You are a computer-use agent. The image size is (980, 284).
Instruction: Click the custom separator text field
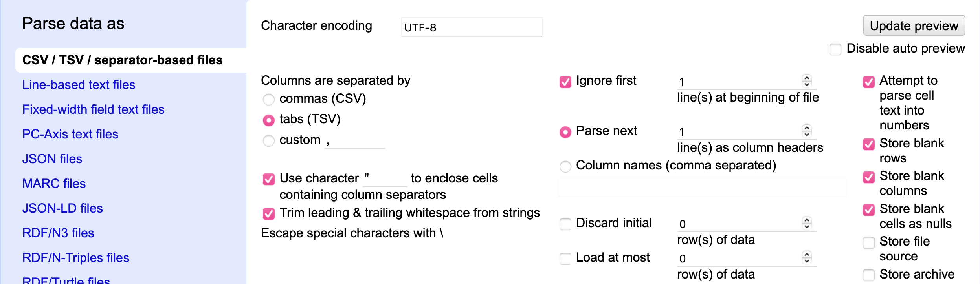[354, 140]
